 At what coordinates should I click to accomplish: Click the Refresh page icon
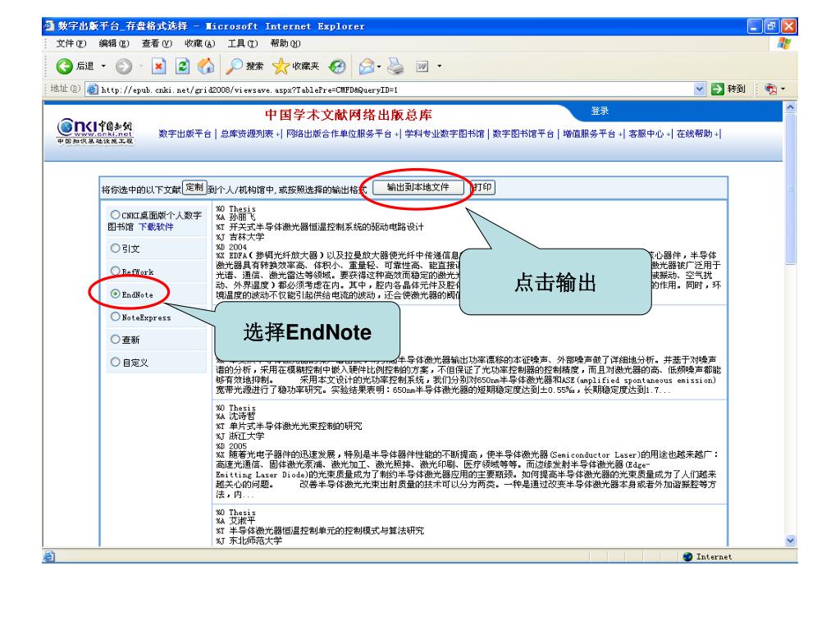point(183,66)
